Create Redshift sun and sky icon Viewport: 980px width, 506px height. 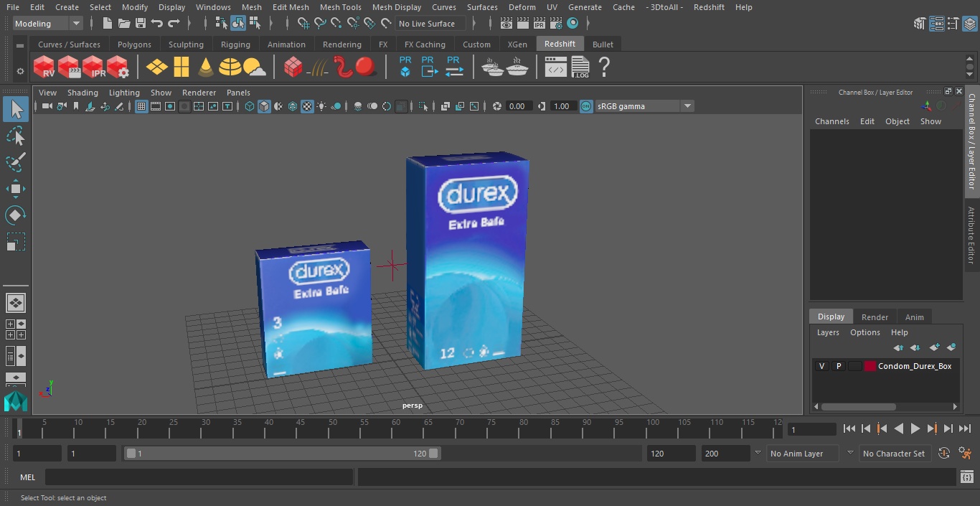coord(254,67)
